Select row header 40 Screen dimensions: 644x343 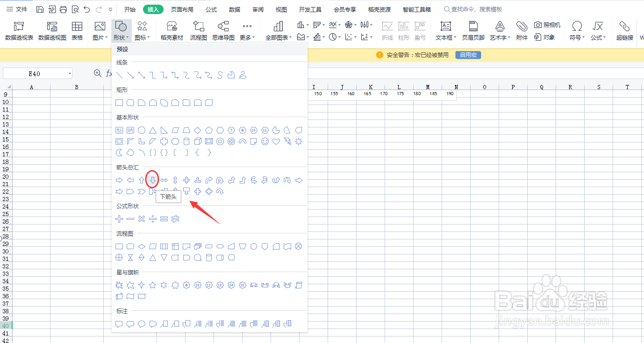(6, 326)
